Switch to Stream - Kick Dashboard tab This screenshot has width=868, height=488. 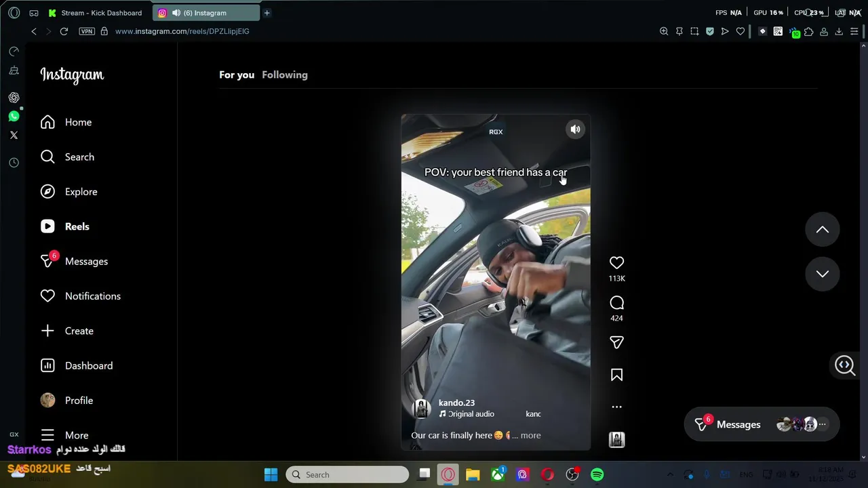click(x=96, y=13)
